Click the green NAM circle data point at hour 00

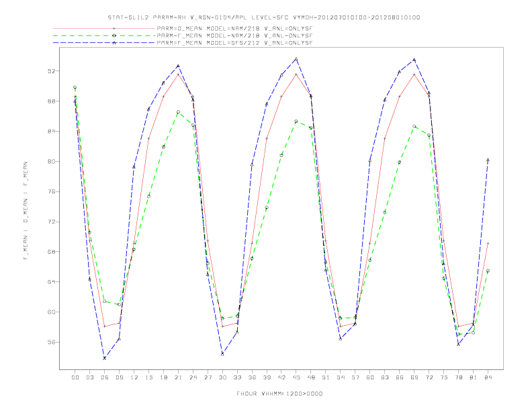(x=75, y=87)
